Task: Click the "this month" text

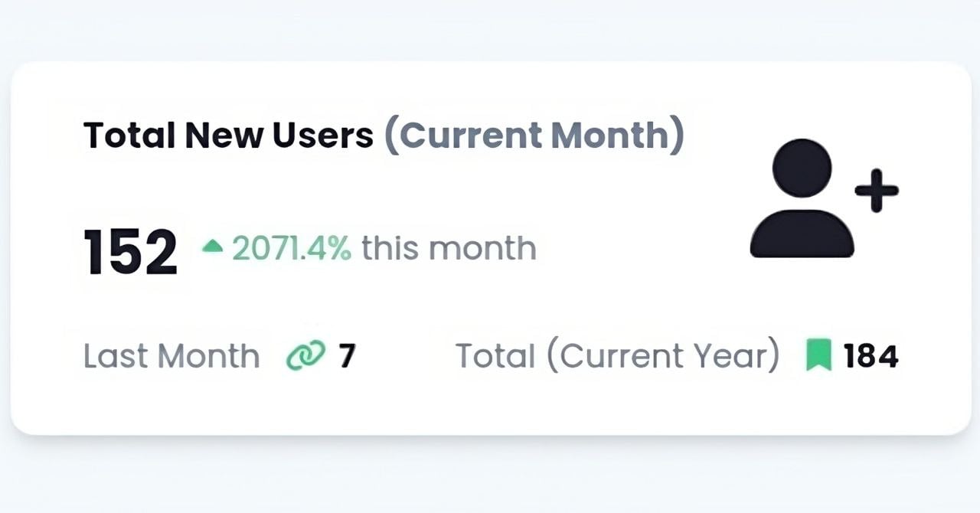Action: 449,248
